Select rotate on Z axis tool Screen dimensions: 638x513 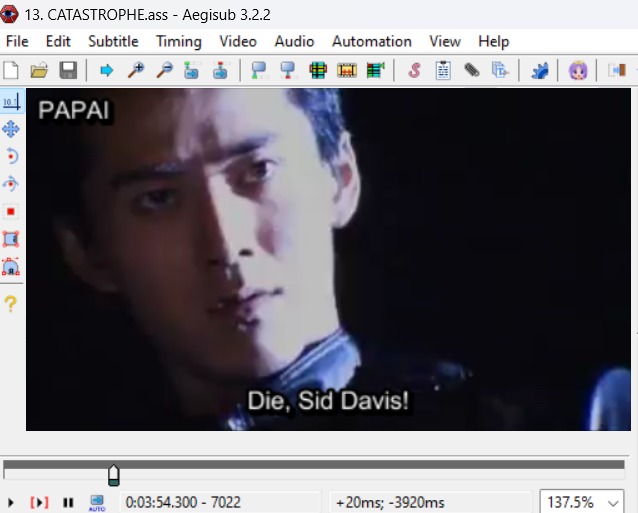tap(11, 157)
